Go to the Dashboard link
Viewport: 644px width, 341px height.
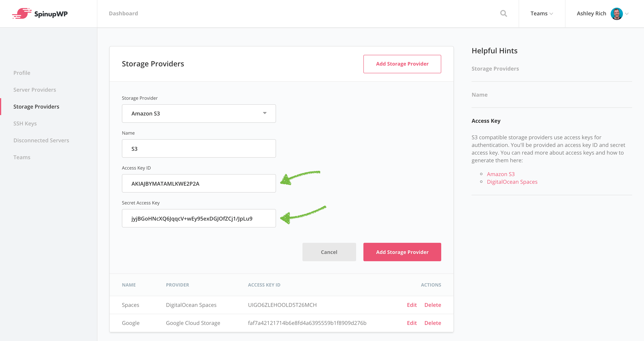click(123, 13)
